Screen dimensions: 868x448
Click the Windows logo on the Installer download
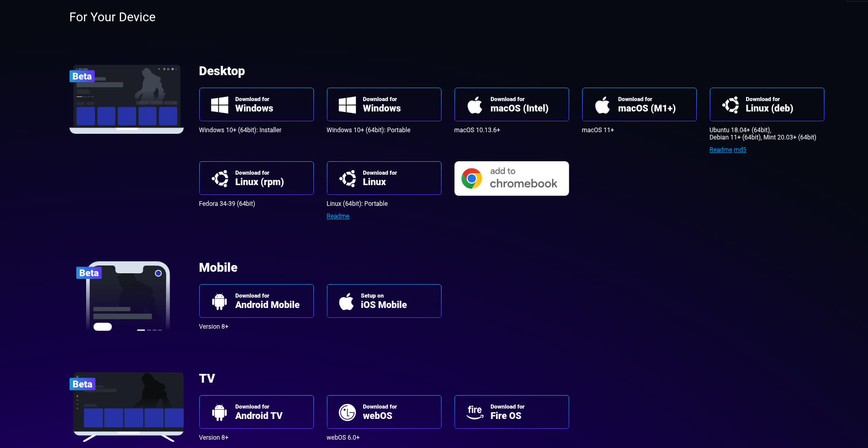coord(219,105)
